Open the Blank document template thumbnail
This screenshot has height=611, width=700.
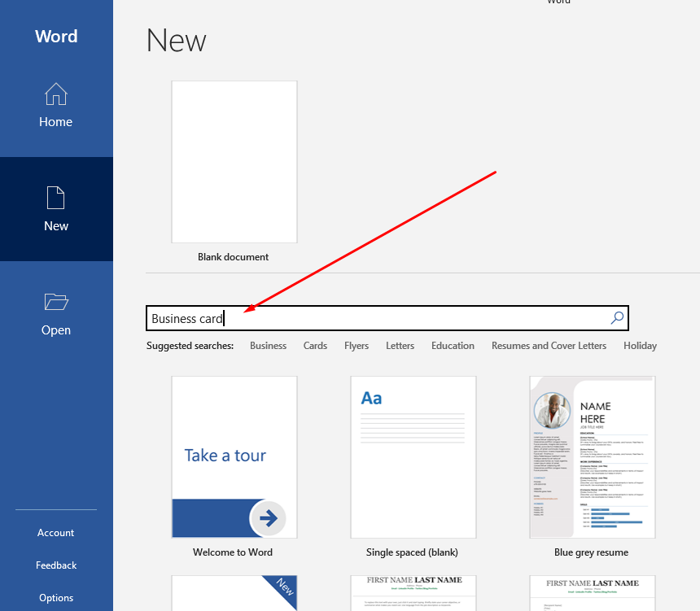pyautogui.click(x=234, y=162)
